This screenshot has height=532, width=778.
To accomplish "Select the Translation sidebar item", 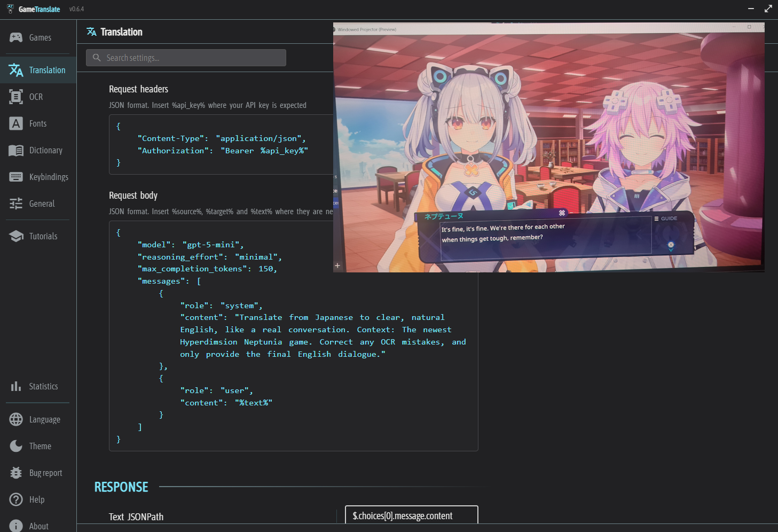I will point(38,70).
